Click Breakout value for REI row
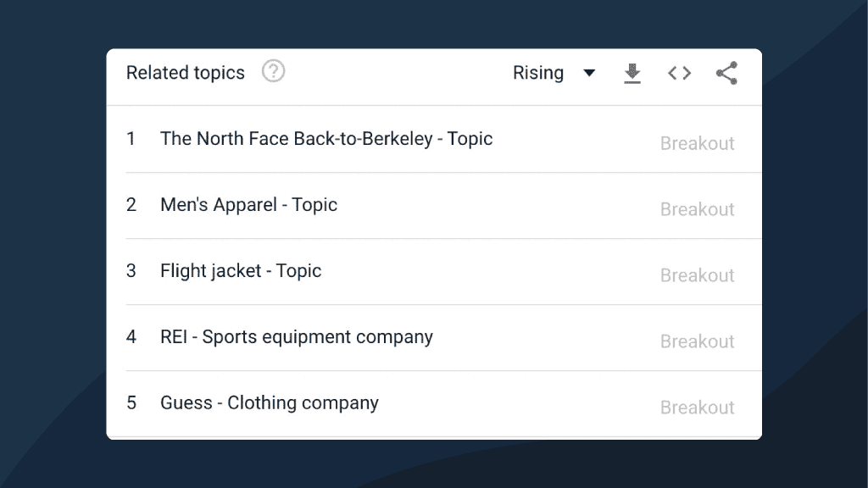868x488 pixels. [x=697, y=341]
